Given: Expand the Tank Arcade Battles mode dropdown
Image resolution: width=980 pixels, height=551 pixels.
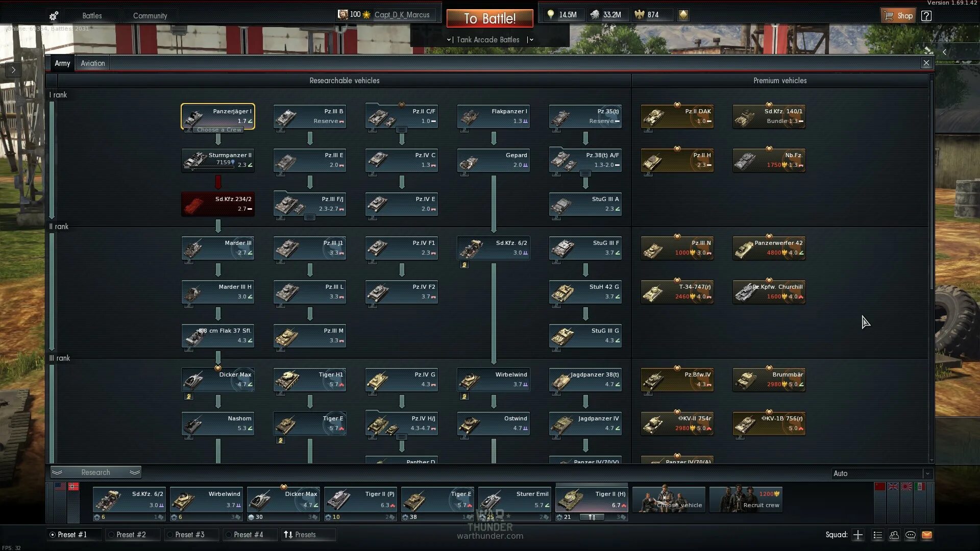Looking at the screenshot, I should coord(531,39).
